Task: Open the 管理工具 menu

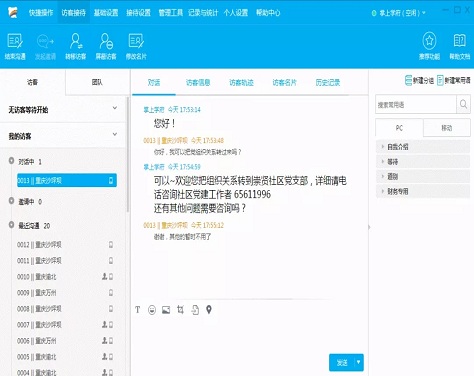Action: [x=171, y=13]
